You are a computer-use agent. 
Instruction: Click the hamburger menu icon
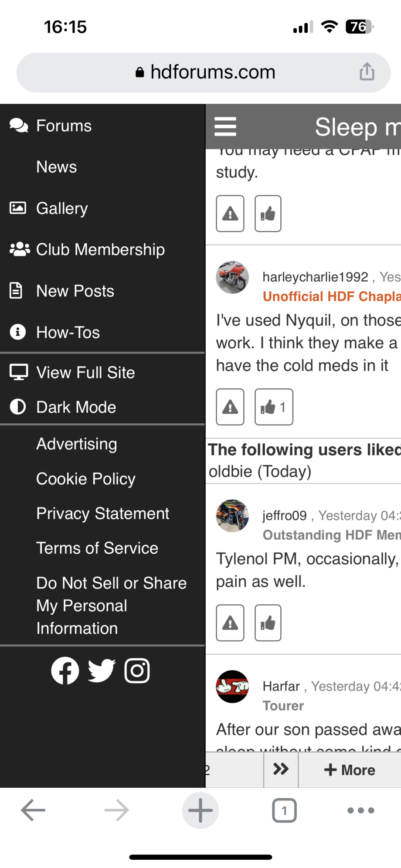[x=225, y=126]
